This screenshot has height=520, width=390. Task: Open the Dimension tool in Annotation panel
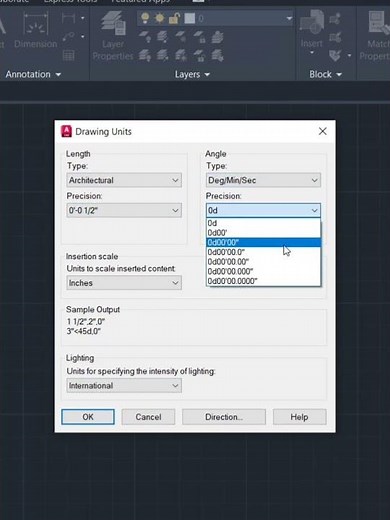point(36,30)
